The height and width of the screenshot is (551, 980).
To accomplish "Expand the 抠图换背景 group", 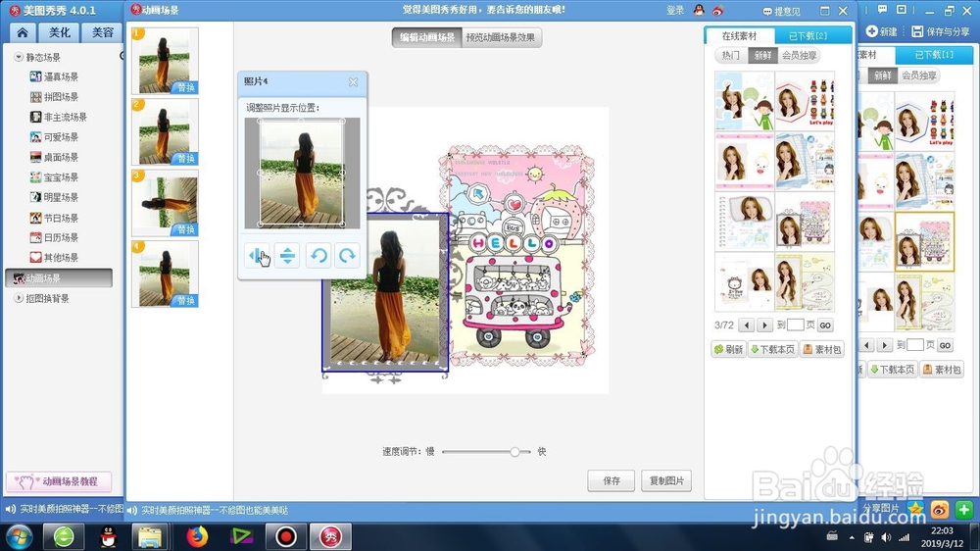I will (x=19, y=298).
